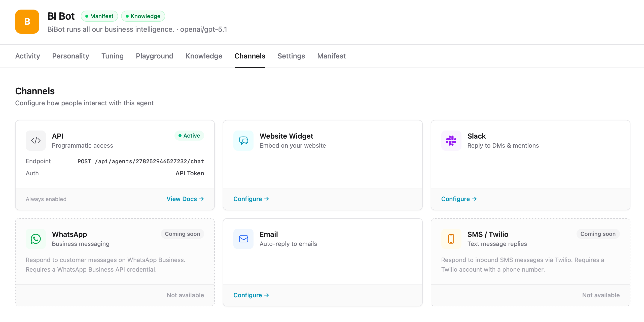Click the Active status badge on API
Viewport: 644px width, 322px height.
coord(189,136)
